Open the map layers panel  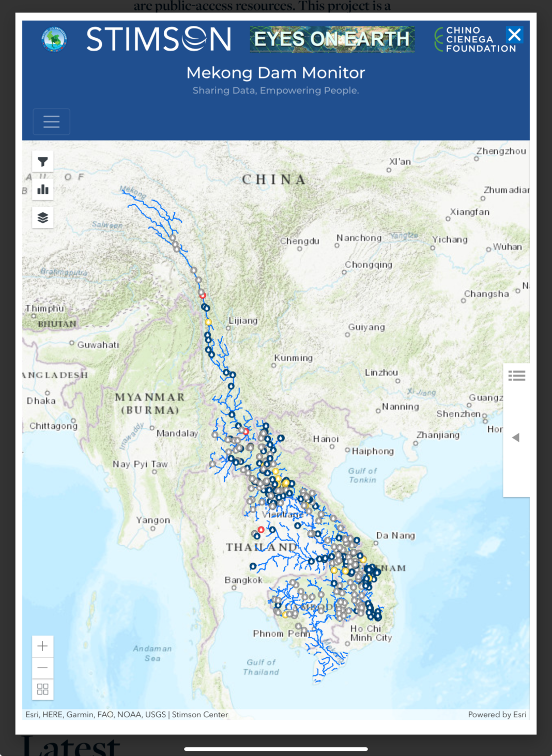(43, 218)
